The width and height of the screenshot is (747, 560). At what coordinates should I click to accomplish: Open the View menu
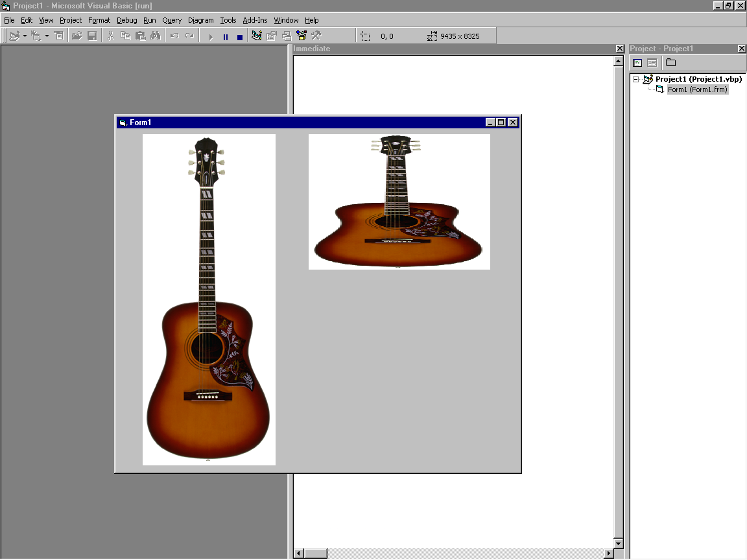(x=46, y=20)
